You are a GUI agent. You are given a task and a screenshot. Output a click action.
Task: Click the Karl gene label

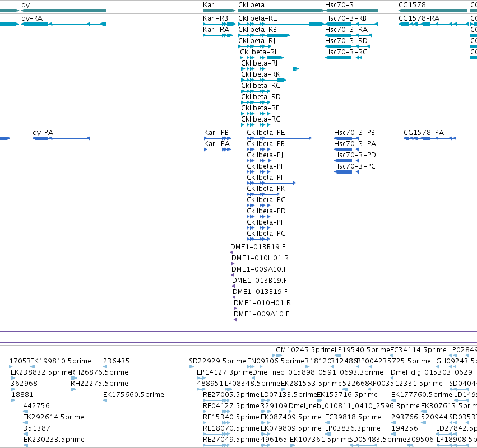tap(209, 5)
